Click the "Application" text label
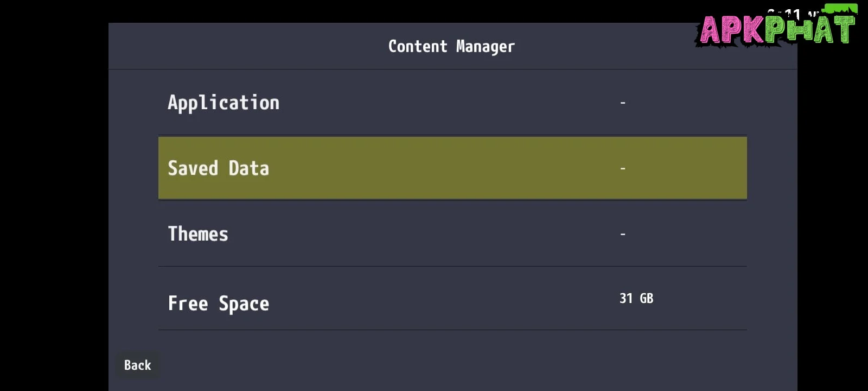Screen dimensions: 868x391 224,103
